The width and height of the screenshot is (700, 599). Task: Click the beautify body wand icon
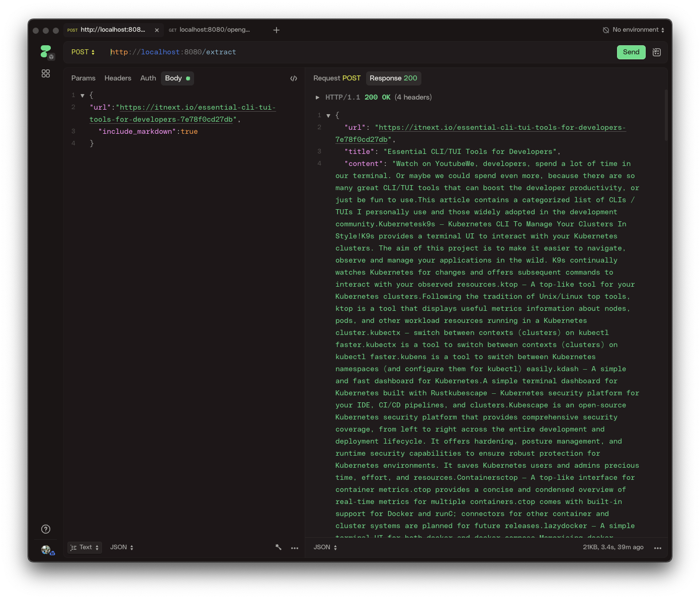279,548
